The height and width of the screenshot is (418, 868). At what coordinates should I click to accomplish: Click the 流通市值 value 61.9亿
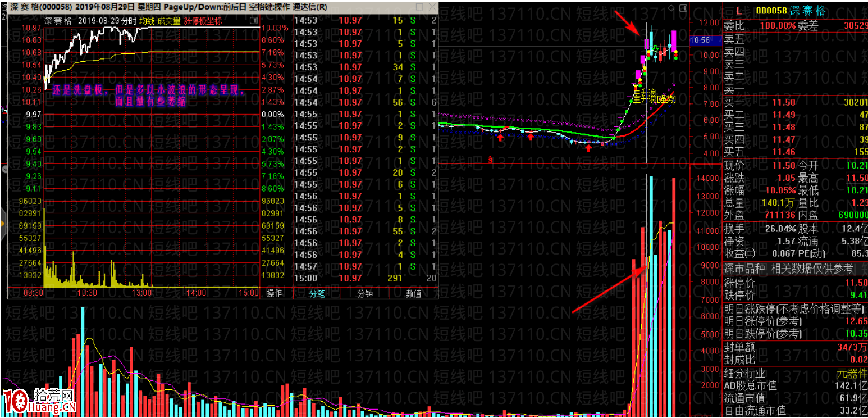853,398
